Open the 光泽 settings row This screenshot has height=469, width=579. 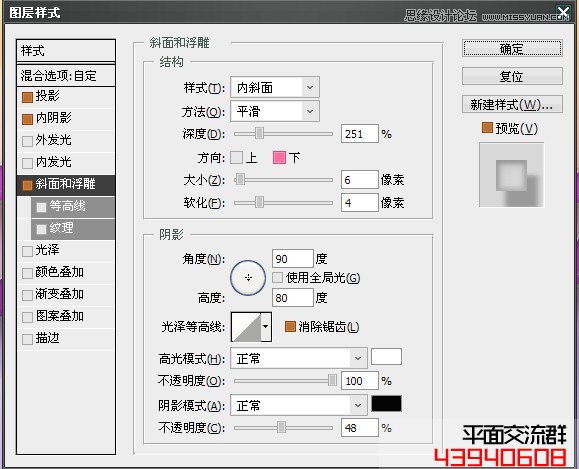(x=66, y=251)
